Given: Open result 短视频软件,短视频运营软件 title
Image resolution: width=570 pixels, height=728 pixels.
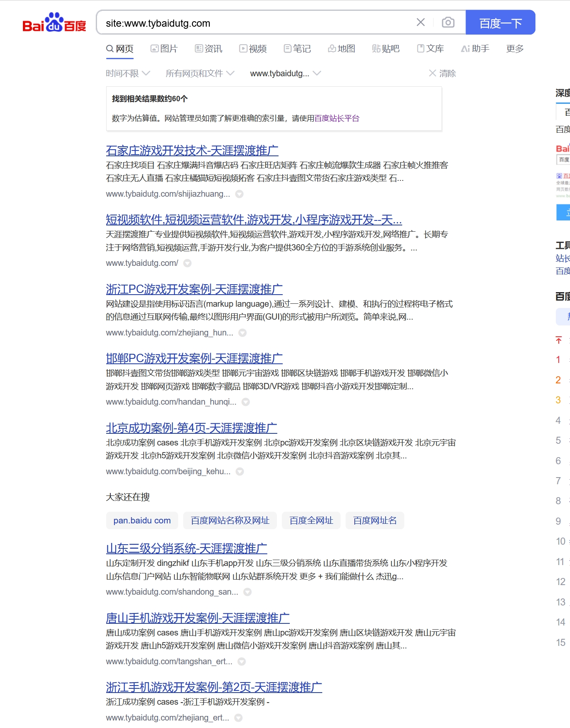Looking at the screenshot, I should tap(254, 220).
